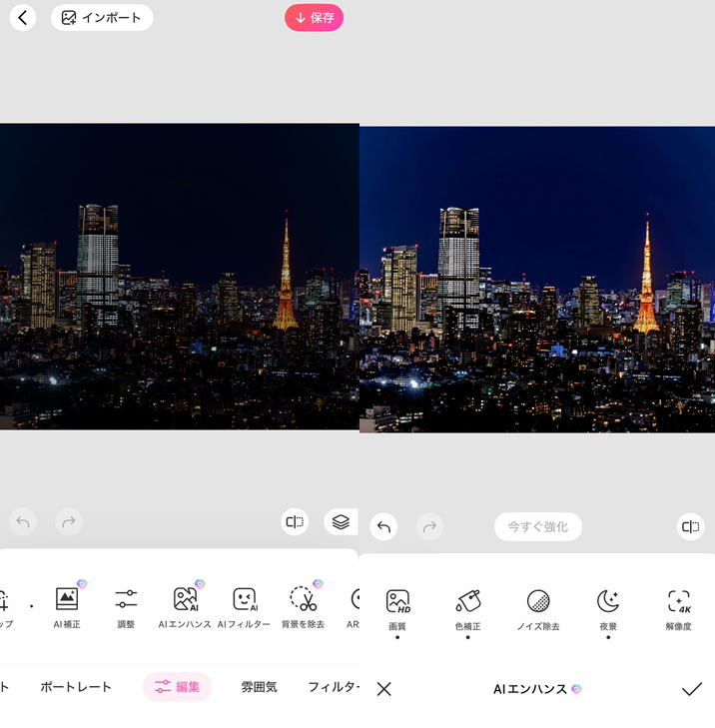Select the AI補正 tool
This screenshot has height=728, width=715.
pos(67,605)
